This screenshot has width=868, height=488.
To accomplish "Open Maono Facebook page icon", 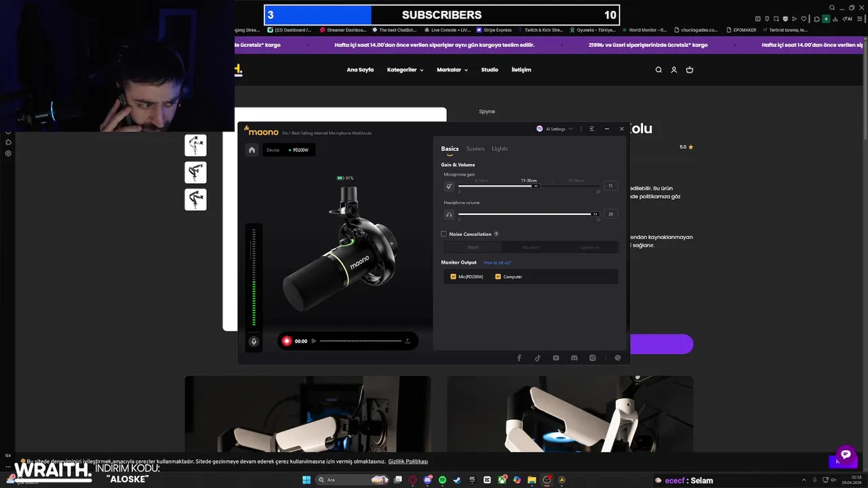I will 519,358.
